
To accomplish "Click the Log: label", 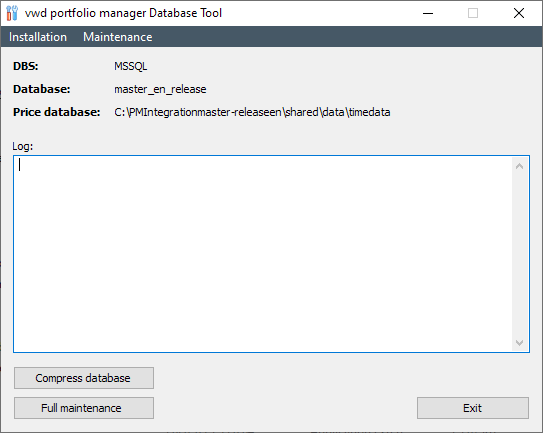I will 23,146.
